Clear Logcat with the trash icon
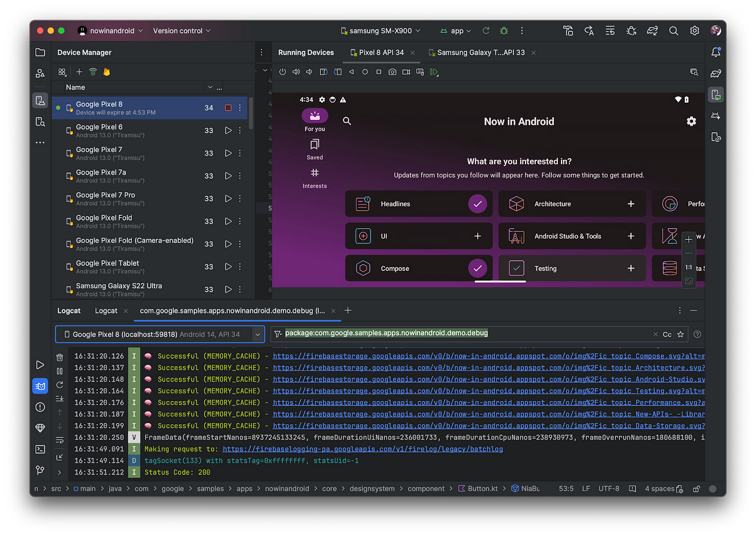This screenshot has width=756, height=536. tap(60, 357)
